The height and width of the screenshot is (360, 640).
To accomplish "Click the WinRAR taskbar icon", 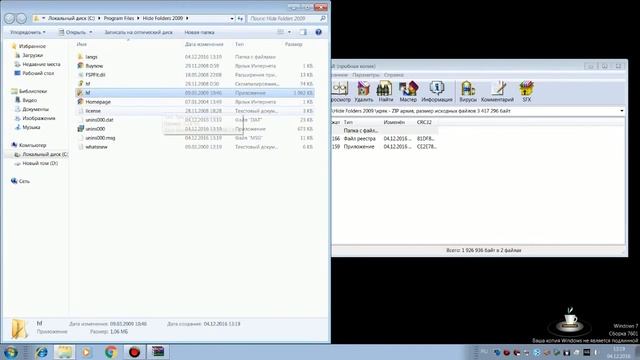I will pyautogui.click(x=158, y=352).
